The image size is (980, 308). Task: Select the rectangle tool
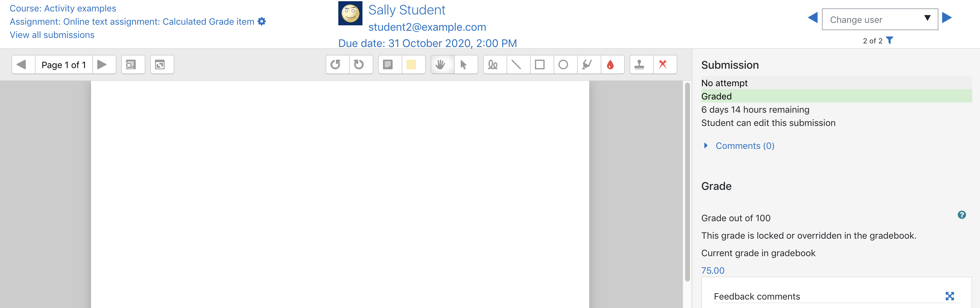coord(542,64)
